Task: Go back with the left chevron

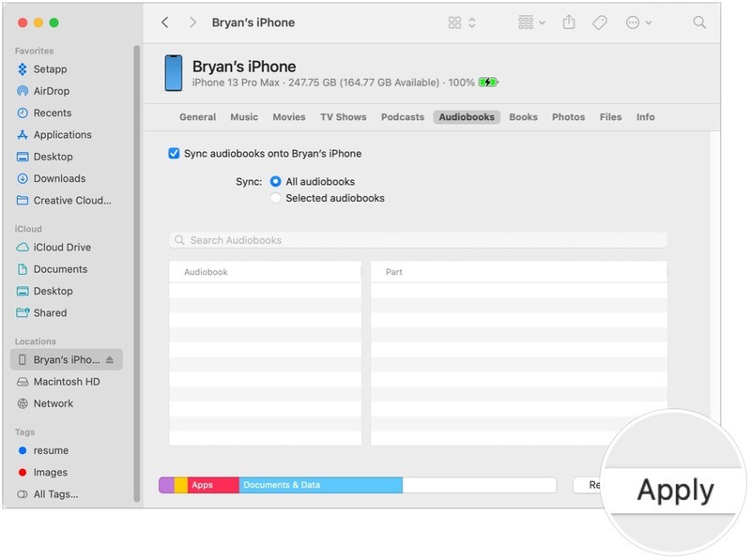Action: 165,23
